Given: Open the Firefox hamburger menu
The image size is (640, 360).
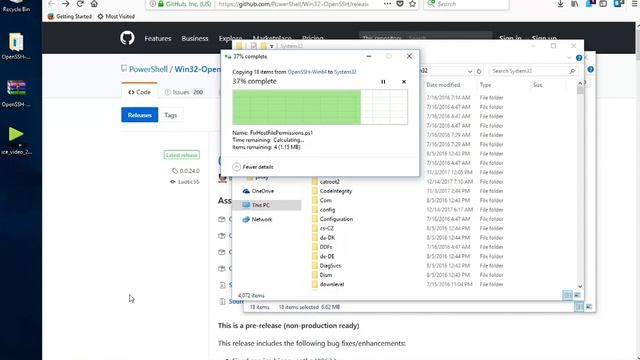Looking at the screenshot, I should tap(634, 4).
